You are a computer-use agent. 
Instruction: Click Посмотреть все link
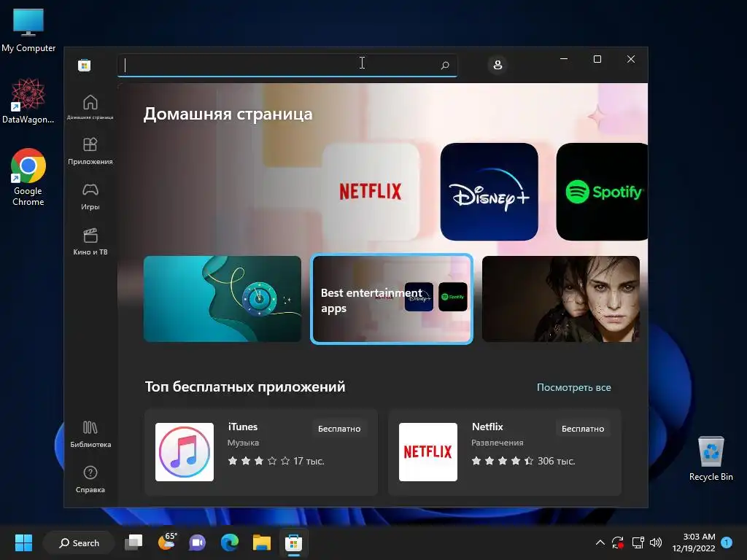click(573, 388)
